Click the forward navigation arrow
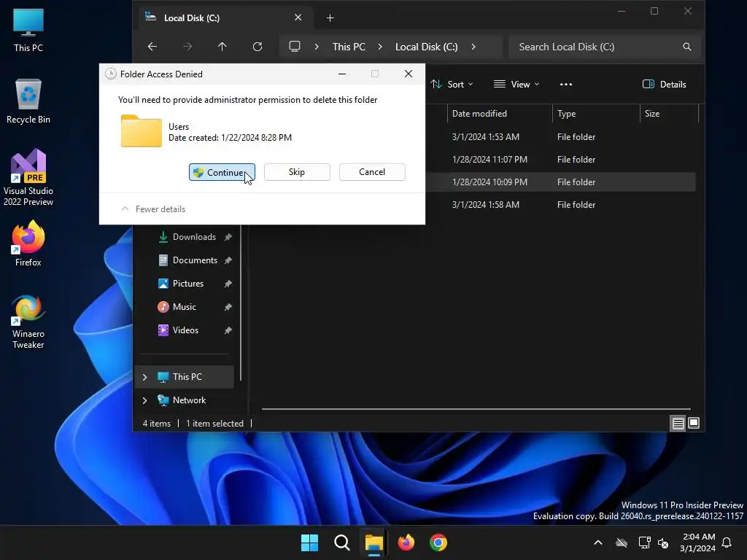 187,47
